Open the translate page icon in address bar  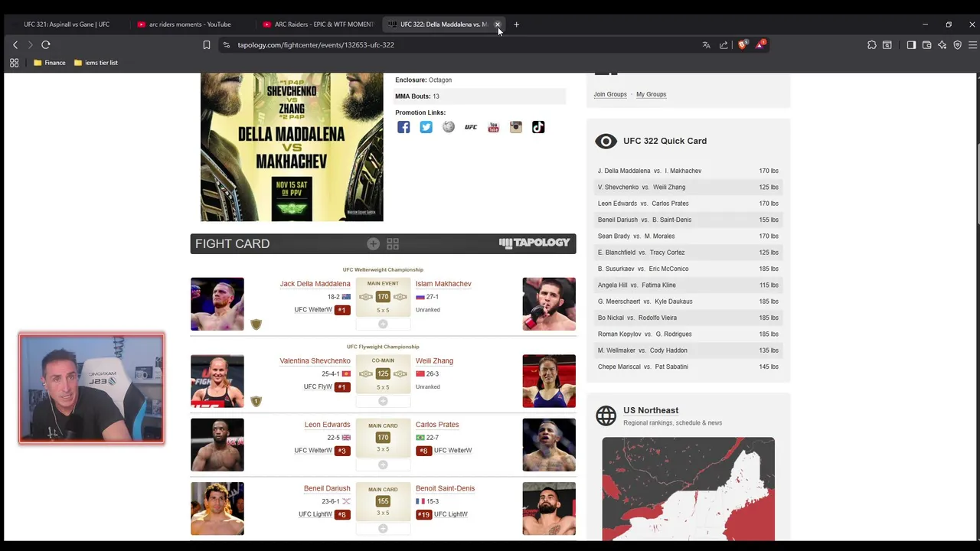(706, 45)
